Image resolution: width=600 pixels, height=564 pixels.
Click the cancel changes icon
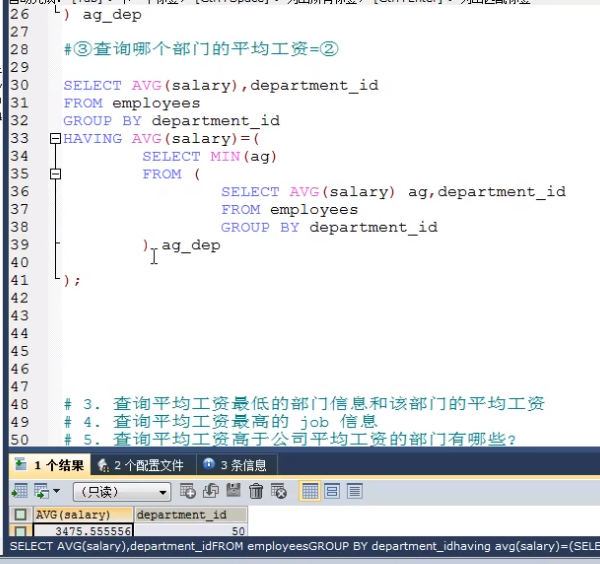pos(279,491)
